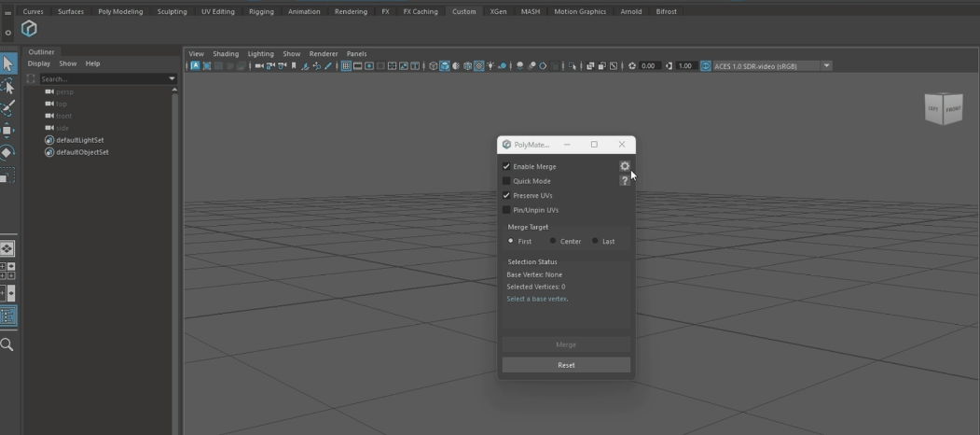This screenshot has width=980, height=435.
Task: Activate the Paint Selection brush tool
Action: 7,108
